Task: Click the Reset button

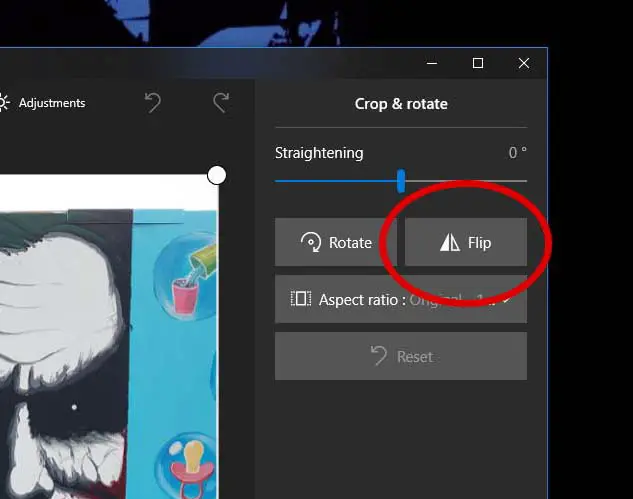Action: (401, 356)
